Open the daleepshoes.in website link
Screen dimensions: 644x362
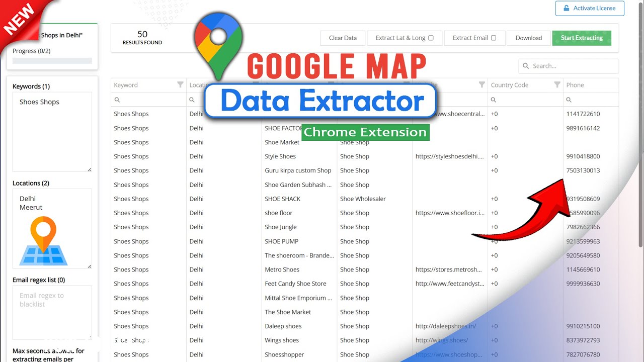click(x=446, y=326)
